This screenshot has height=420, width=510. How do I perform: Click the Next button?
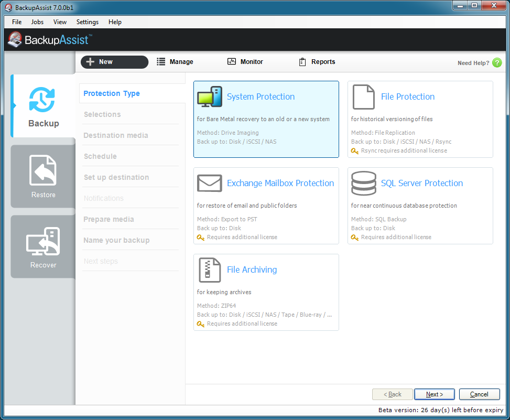[435, 394]
